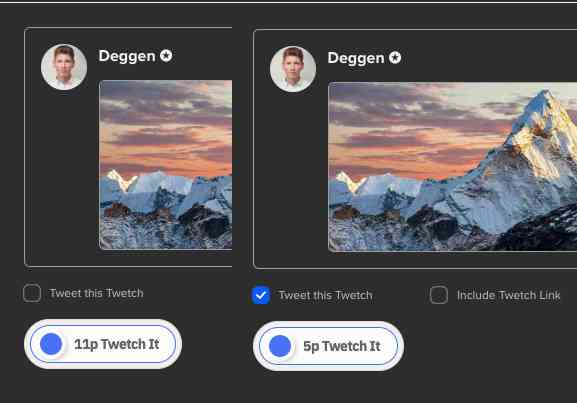Open the wide mountain peak image in right card

[453, 167]
